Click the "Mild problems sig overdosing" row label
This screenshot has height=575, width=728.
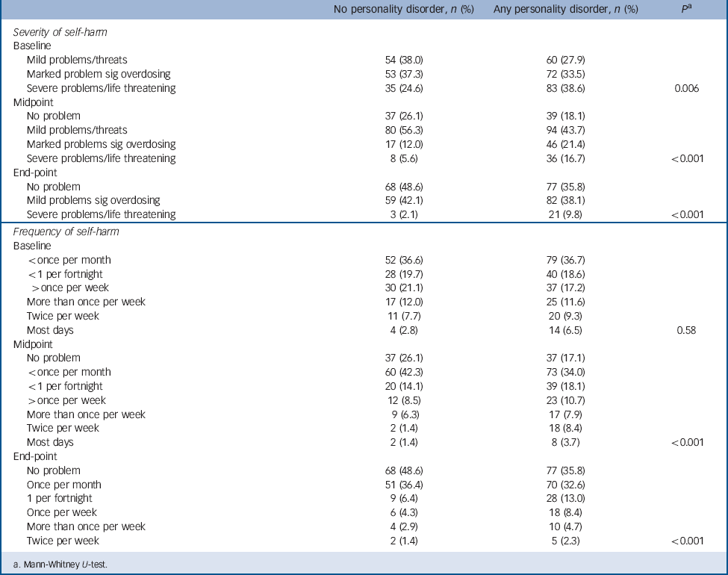coord(93,200)
